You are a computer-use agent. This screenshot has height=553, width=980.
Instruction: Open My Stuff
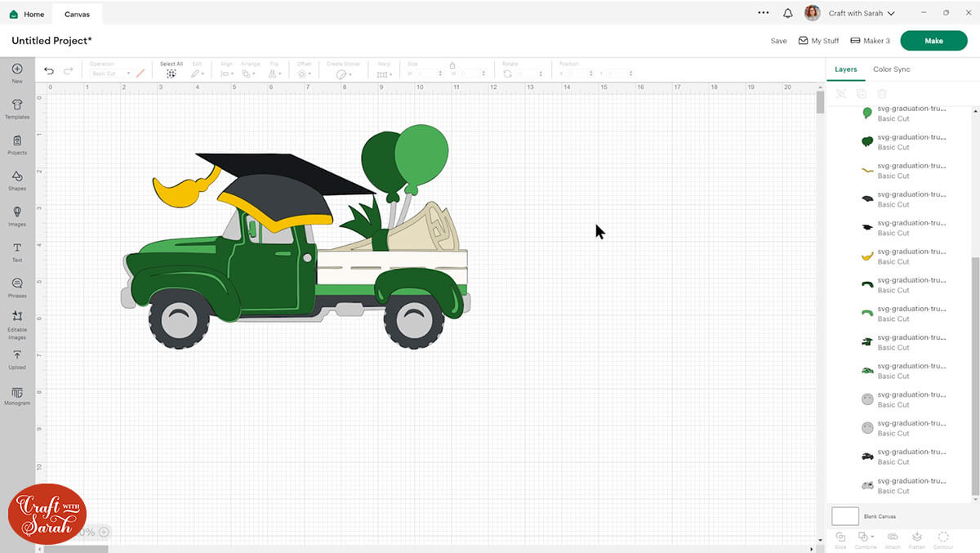click(818, 41)
